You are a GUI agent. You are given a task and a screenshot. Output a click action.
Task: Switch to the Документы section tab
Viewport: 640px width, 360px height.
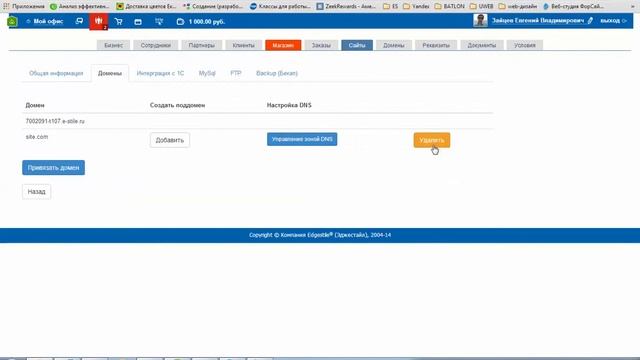482,45
